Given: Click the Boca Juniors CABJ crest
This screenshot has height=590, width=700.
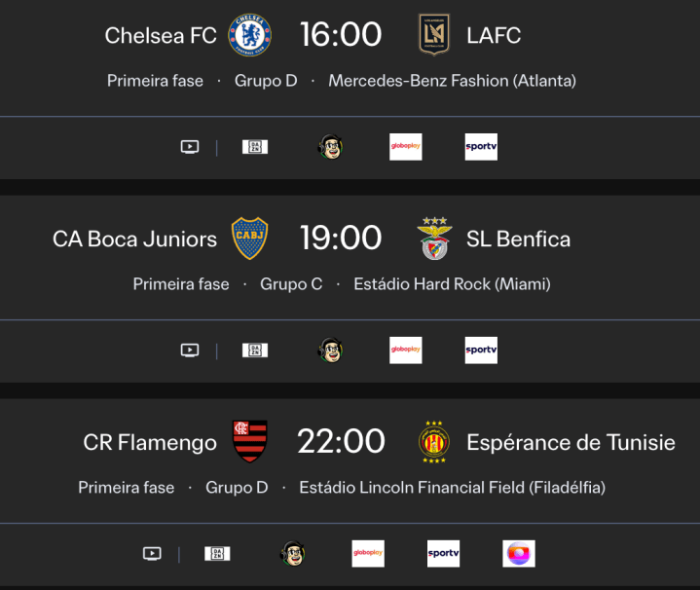Looking at the screenshot, I should click(x=250, y=239).
